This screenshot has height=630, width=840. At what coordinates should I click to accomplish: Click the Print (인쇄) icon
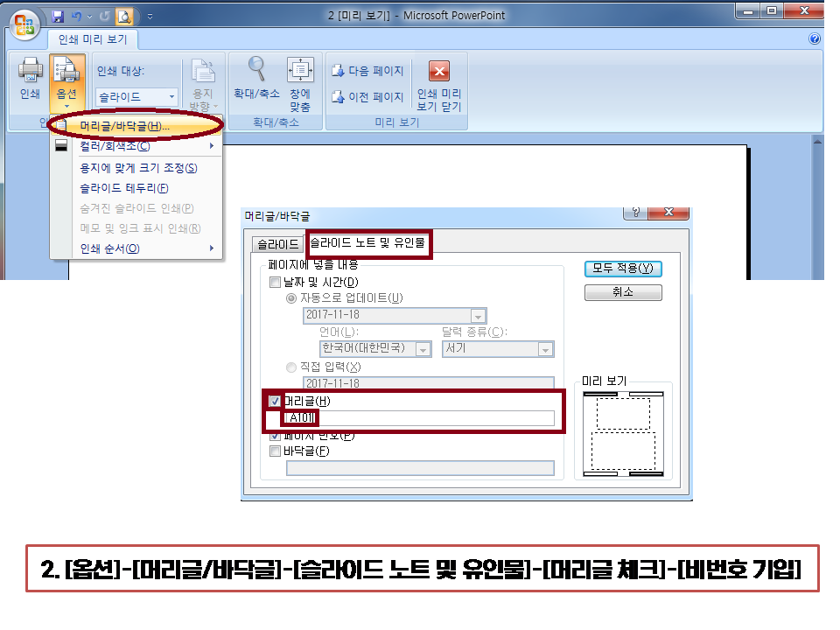pyautogui.click(x=30, y=72)
